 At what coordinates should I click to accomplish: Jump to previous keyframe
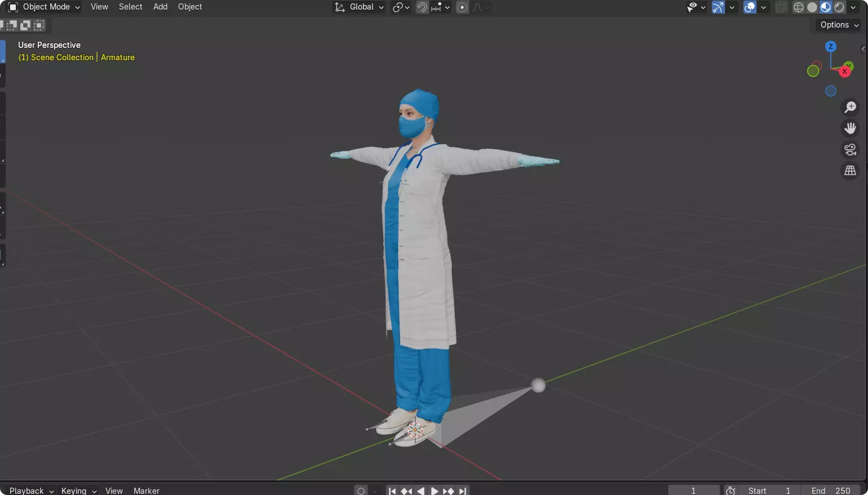click(406, 491)
